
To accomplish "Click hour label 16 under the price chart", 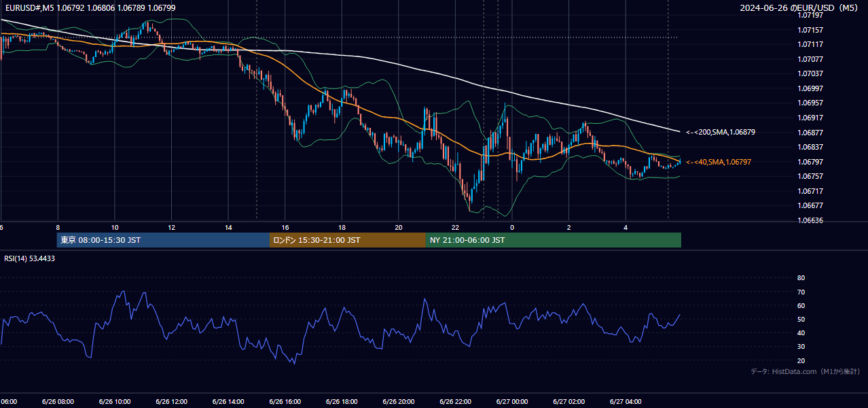I will tap(285, 228).
